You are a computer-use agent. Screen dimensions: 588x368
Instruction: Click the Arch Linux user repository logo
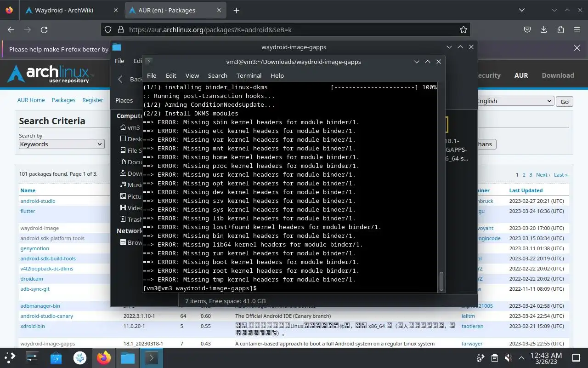click(51, 75)
